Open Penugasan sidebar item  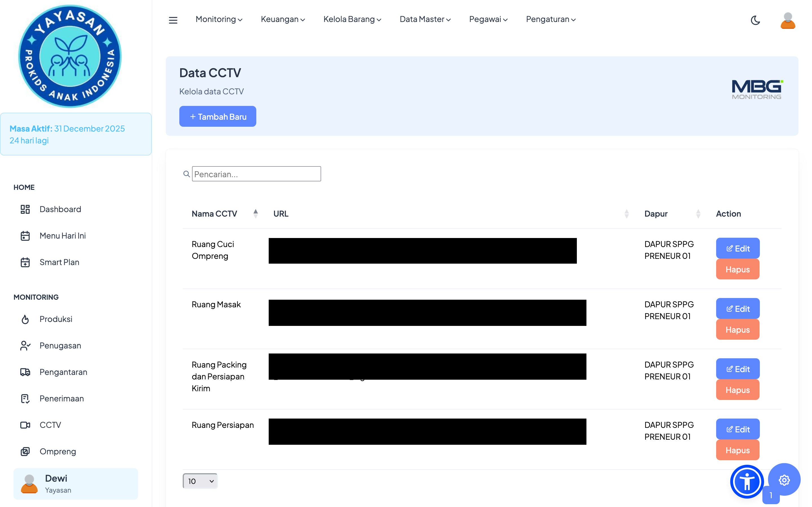(60, 345)
